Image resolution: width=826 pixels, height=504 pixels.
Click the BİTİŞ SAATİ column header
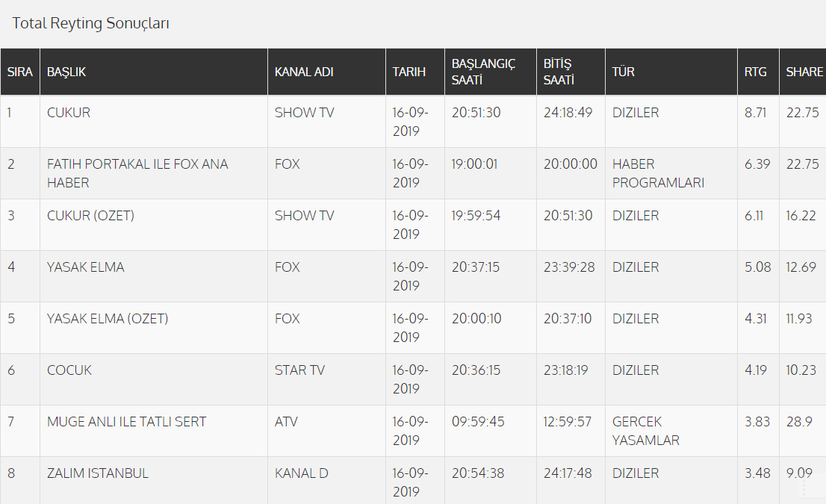pyautogui.click(x=559, y=72)
